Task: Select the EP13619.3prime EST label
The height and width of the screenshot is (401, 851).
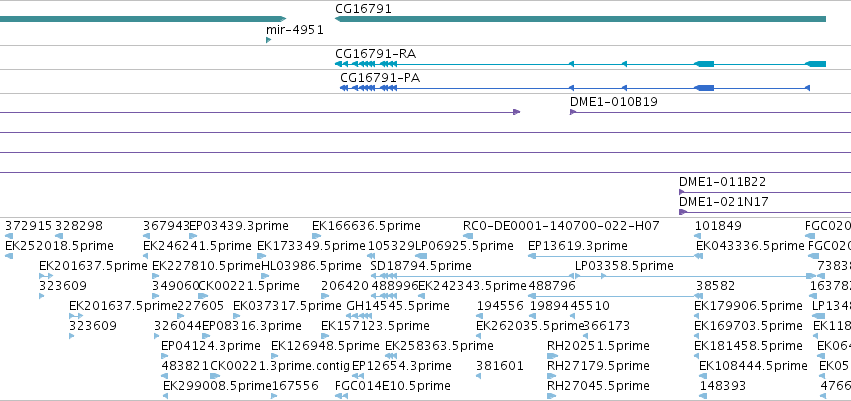Action: tap(578, 246)
